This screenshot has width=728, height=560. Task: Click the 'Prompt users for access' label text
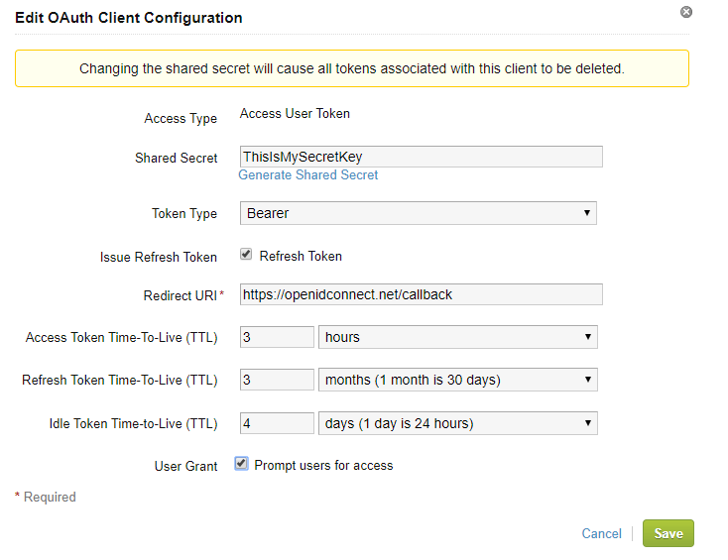click(x=323, y=465)
